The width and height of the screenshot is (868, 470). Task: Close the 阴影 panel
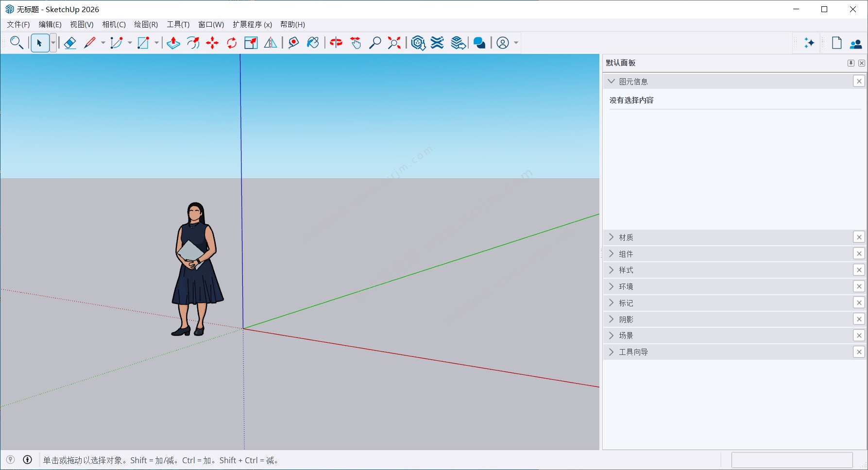click(859, 319)
